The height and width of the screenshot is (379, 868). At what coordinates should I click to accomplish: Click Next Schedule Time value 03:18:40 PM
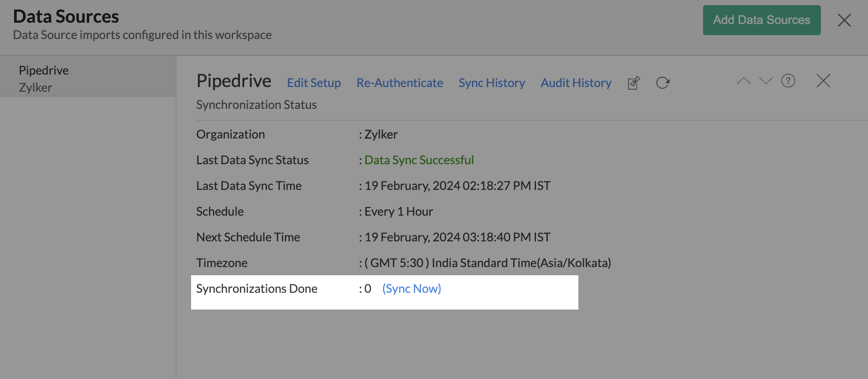458,237
